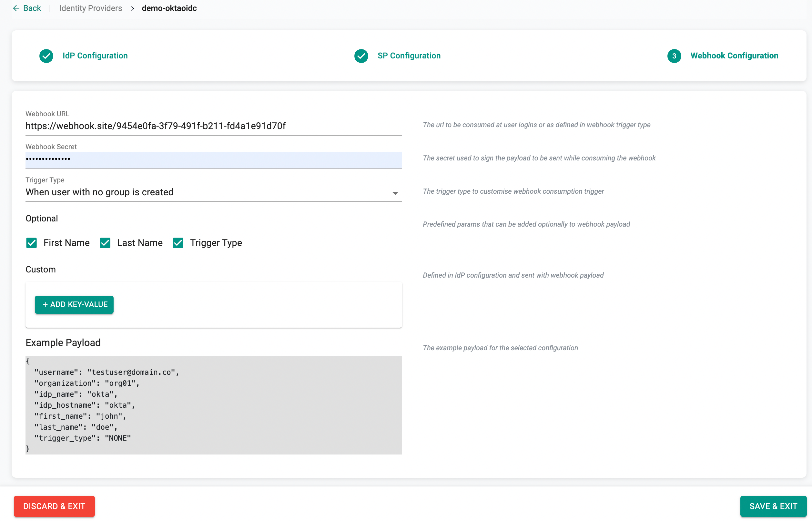Uncheck the First Name checkbox
Viewport: 812px width, 521px height.
(x=31, y=243)
